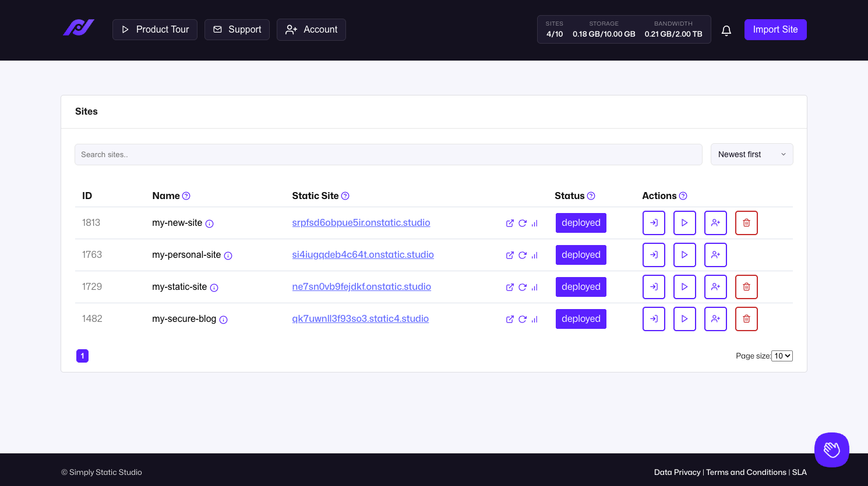Log in to my-personal-site with arrow icon

click(654, 255)
